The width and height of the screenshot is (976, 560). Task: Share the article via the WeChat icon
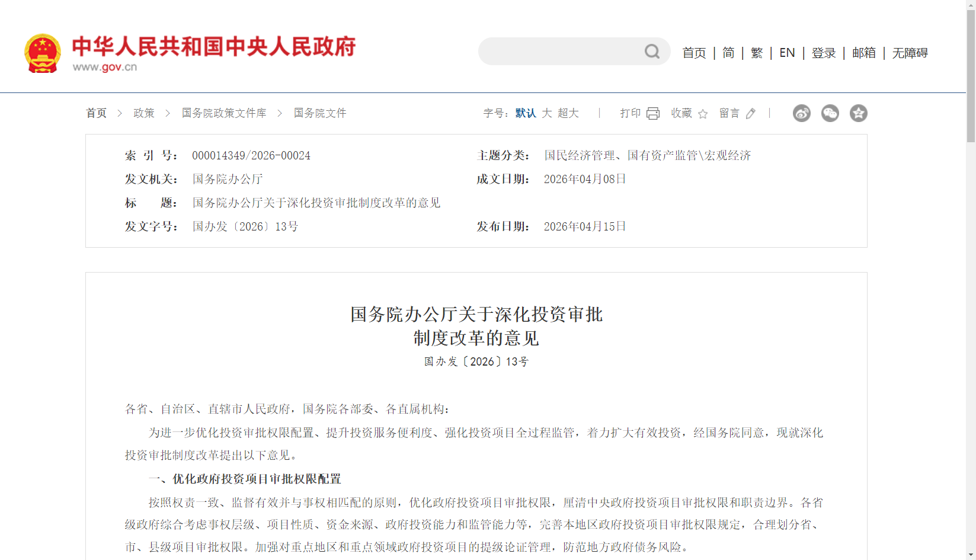point(830,113)
